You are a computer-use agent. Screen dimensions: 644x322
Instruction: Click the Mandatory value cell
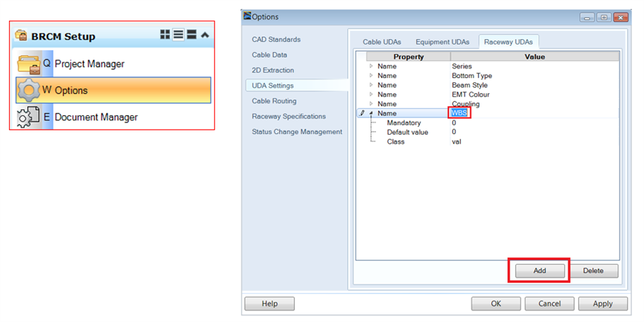tap(534, 122)
